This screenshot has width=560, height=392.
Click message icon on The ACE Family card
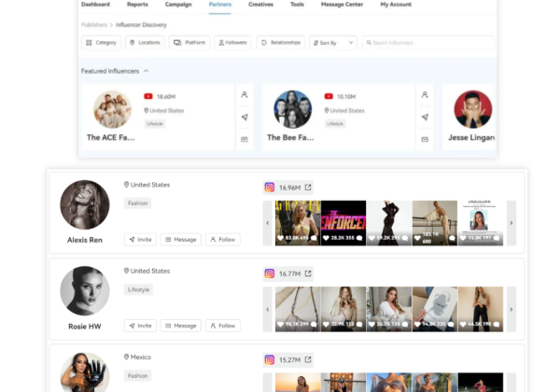(245, 139)
